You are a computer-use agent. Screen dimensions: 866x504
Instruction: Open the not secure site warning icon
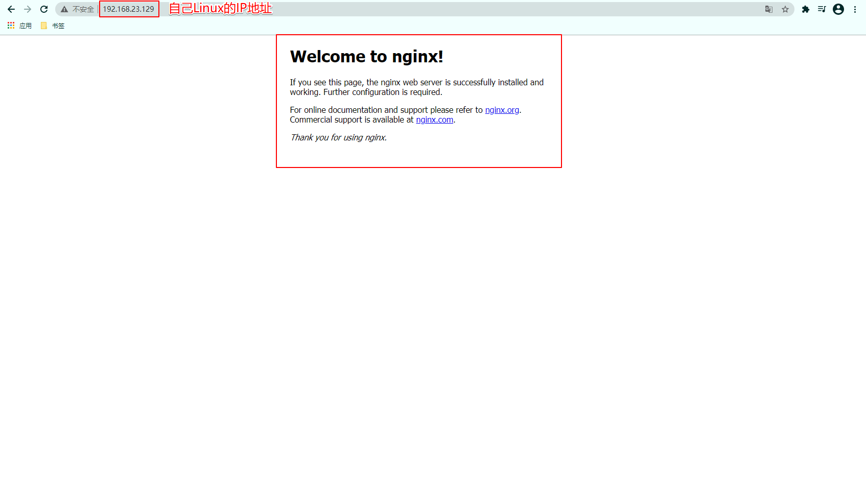pos(64,9)
